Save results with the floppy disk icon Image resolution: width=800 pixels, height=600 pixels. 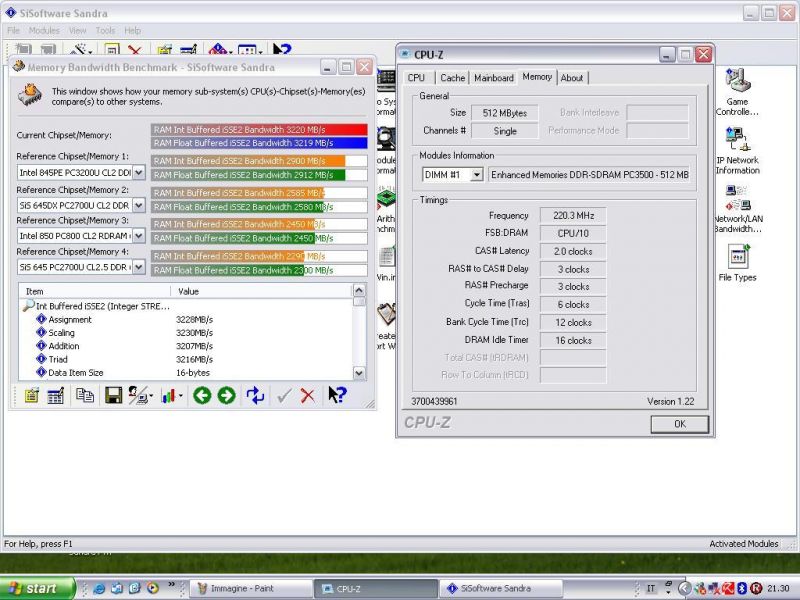pos(113,395)
